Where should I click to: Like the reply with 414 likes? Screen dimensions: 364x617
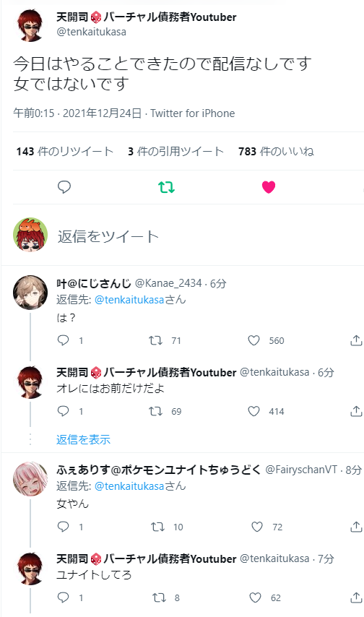click(253, 411)
